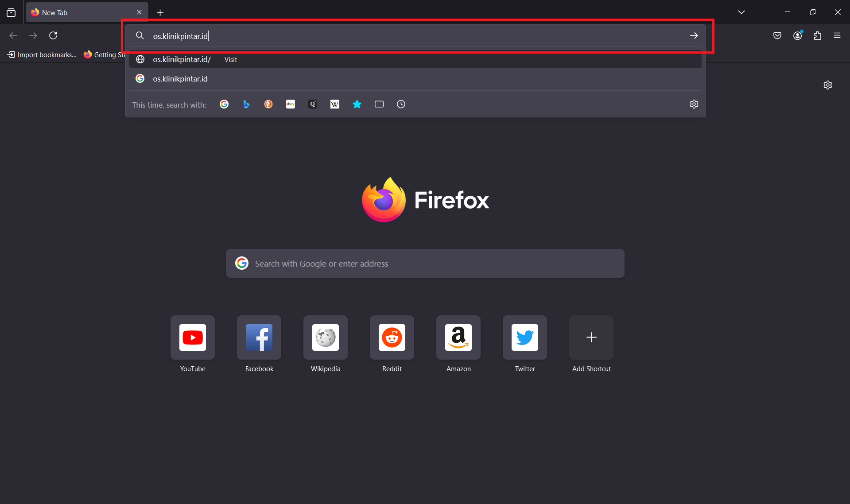Search this time with Bing icon

click(246, 104)
